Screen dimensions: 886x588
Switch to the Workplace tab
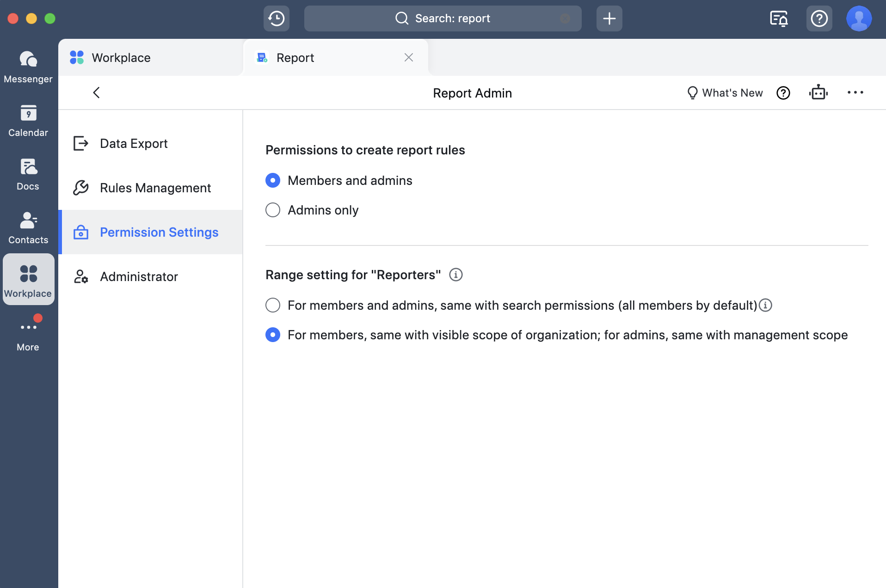pyautogui.click(x=121, y=57)
